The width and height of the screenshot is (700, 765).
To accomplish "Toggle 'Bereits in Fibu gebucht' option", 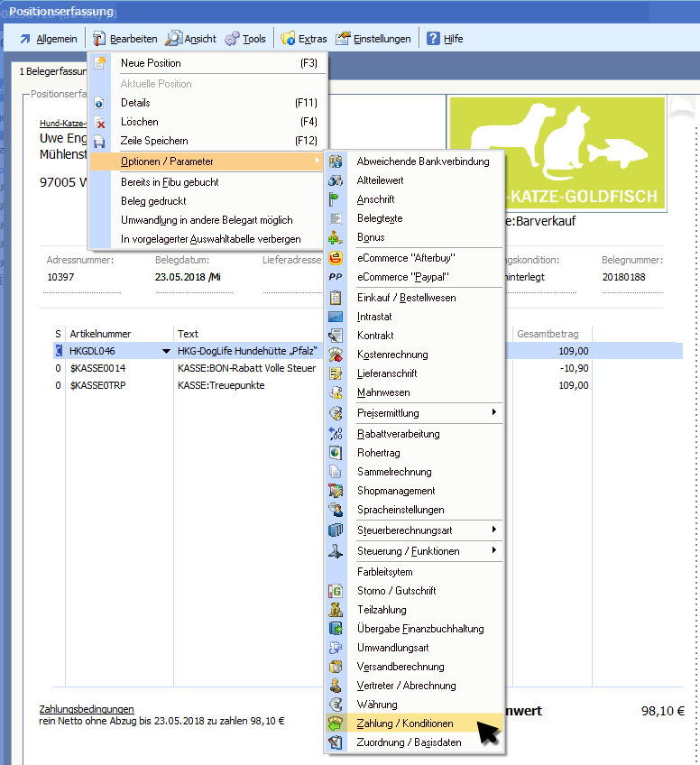I will tap(170, 182).
